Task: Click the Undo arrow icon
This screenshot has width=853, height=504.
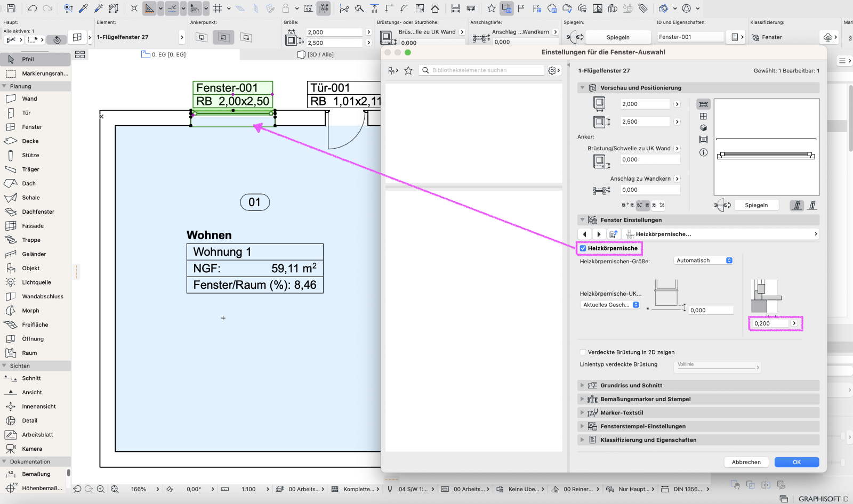Action: coord(32,9)
